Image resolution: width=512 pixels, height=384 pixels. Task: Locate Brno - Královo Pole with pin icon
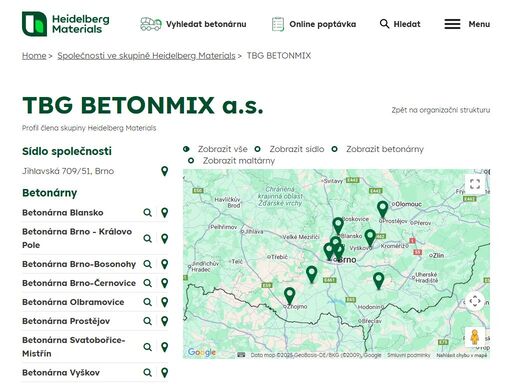(164, 238)
